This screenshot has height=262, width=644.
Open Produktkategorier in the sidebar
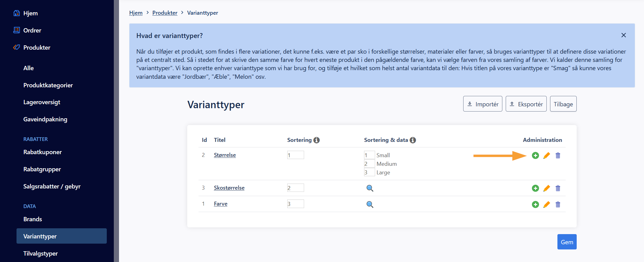coord(48,85)
